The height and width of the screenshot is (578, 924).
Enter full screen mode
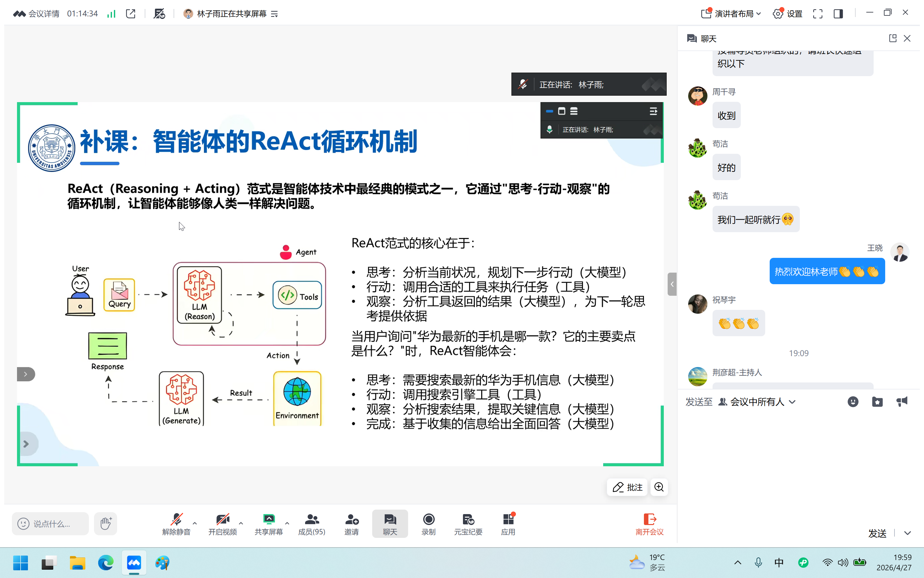tap(817, 14)
